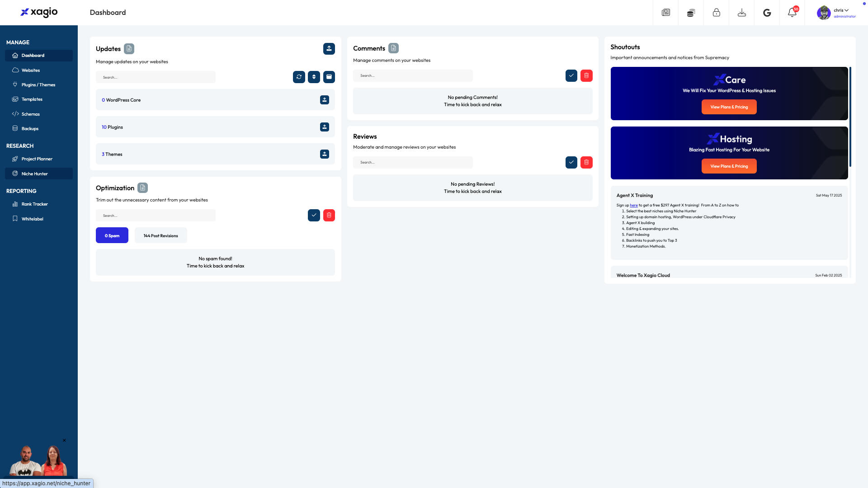Open notifications bell with 50 badge

(x=792, y=13)
